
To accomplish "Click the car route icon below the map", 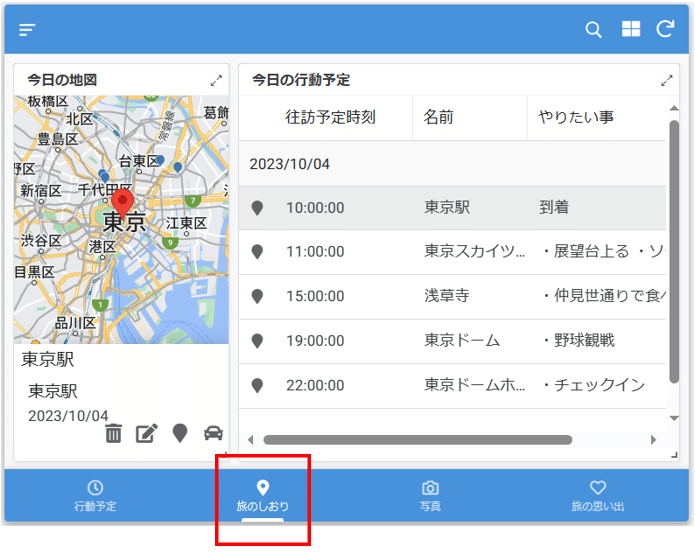I will [x=213, y=433].
